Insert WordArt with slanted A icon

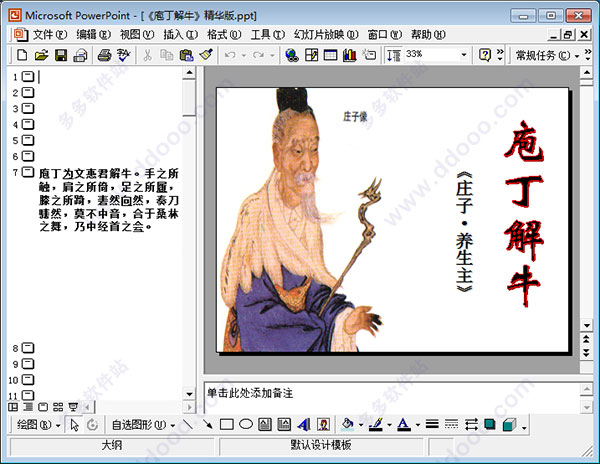coord(304,424)
